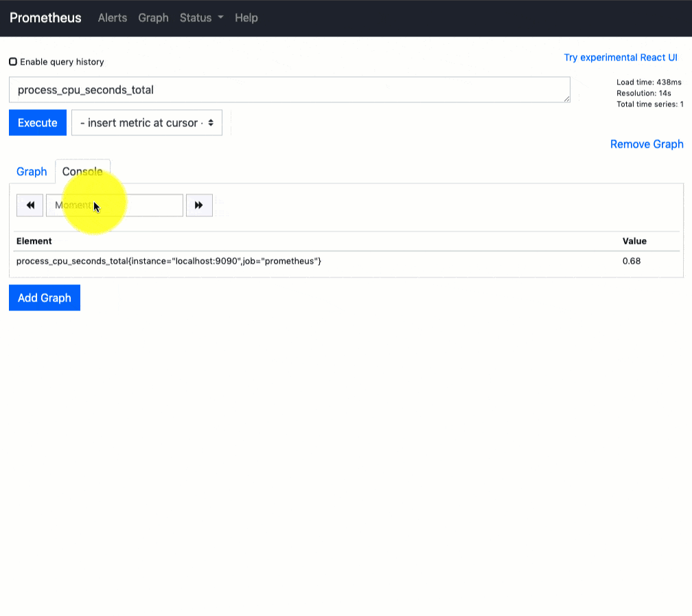
Task: Click the Remove Graph link
Action: pos(647,144)
